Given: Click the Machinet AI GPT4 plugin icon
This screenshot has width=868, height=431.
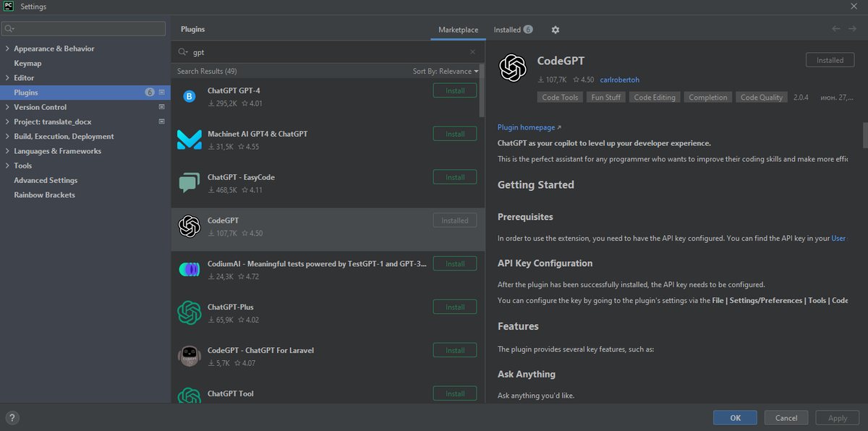Looking at the screenshot, I should tap(189, 140).
